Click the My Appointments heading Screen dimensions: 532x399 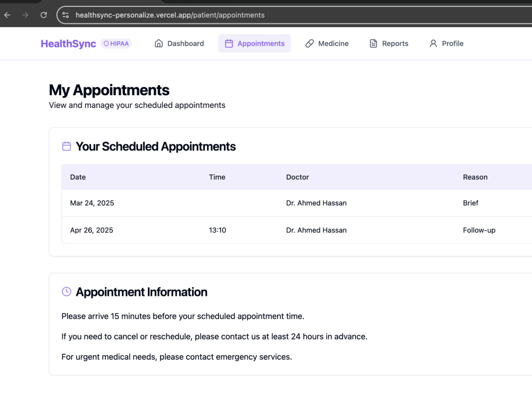coord(109,90)
